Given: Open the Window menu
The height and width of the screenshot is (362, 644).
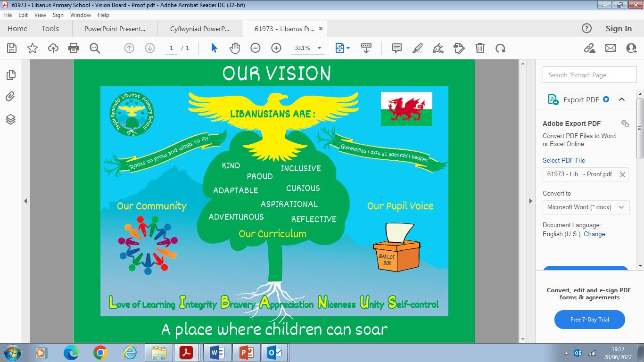Looking at the screenshot, I should (x=81, y=15).
